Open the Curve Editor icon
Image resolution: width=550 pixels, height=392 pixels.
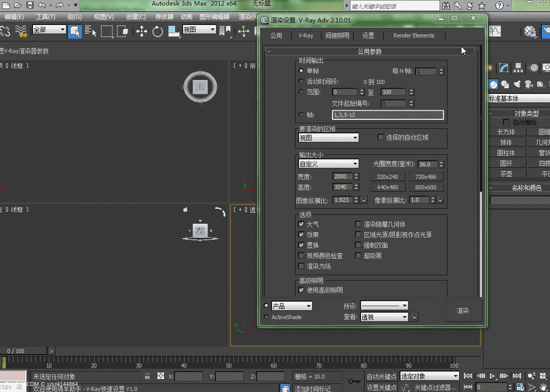[495, 31]
